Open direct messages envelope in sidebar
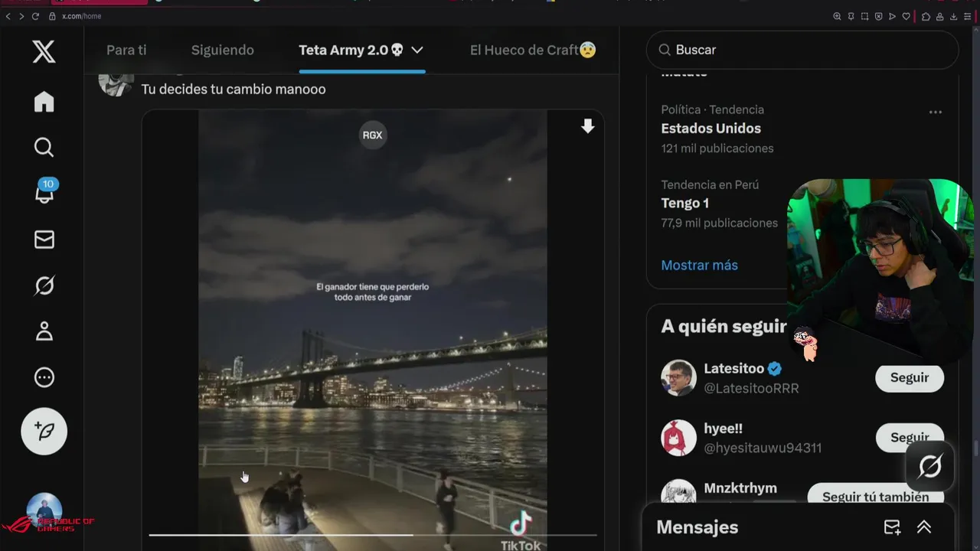980x551 pixels. tap(44, 240)
